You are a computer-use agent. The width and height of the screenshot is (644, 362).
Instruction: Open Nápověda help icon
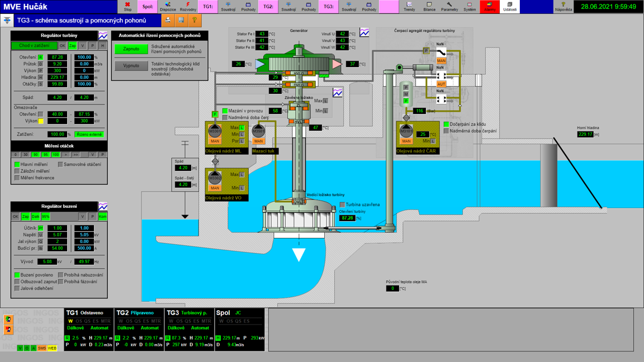click(x=563, y=7)
